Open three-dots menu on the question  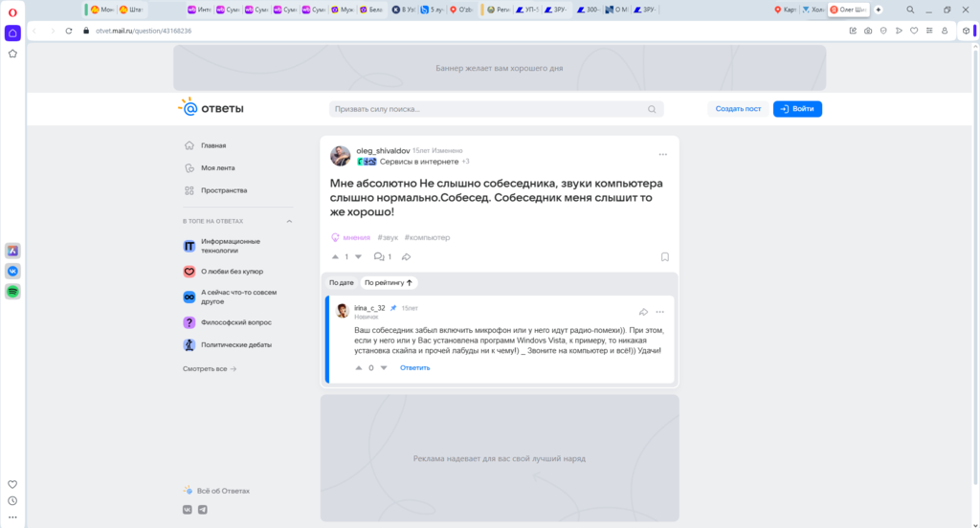coord(662,154)
